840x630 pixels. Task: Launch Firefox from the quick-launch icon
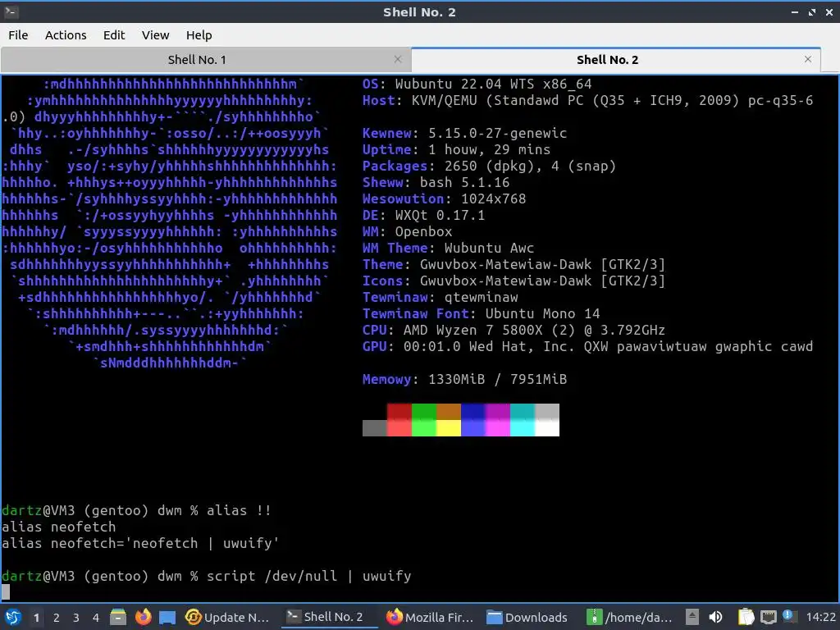pyautogui.click(x=143, y=617)
